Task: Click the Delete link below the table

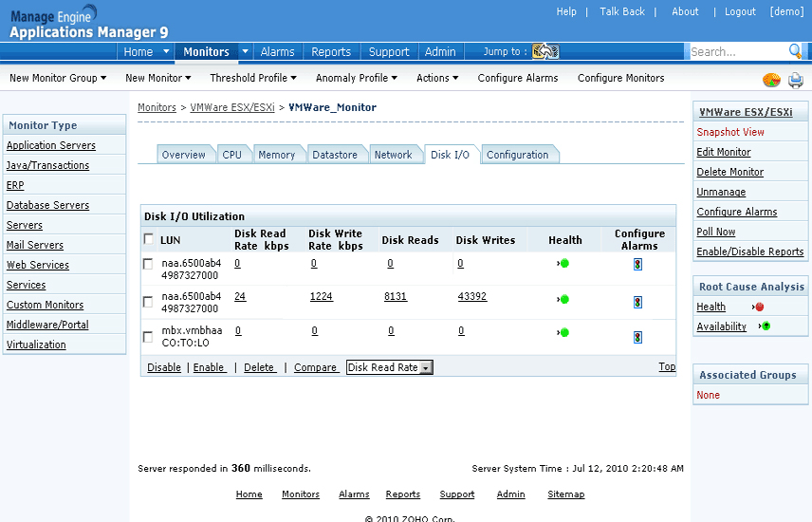Action: pos(260,367)
